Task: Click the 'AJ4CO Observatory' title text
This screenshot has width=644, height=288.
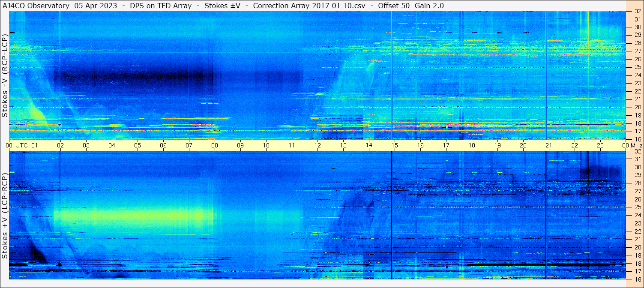Action: pyautogui.click(x=36, y=6)
